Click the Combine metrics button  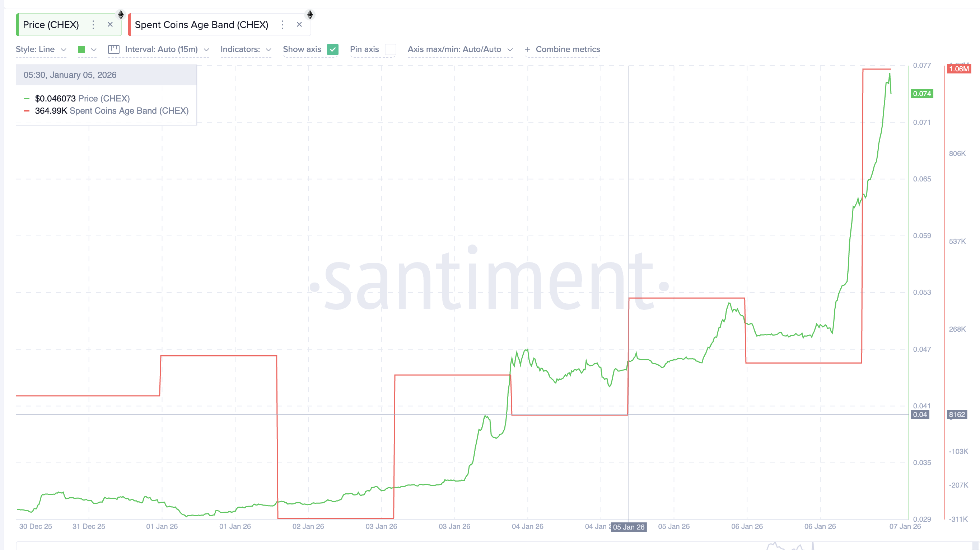click(568, 49)
